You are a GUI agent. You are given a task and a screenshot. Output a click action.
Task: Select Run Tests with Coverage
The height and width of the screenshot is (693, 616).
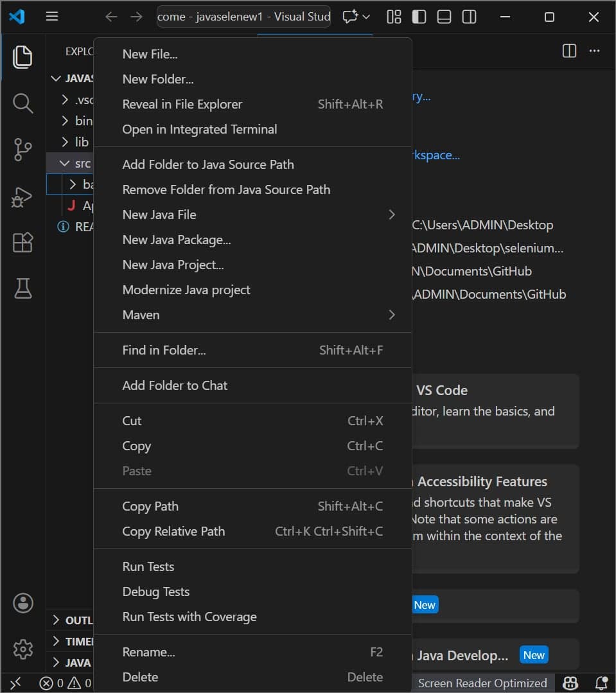253,617
